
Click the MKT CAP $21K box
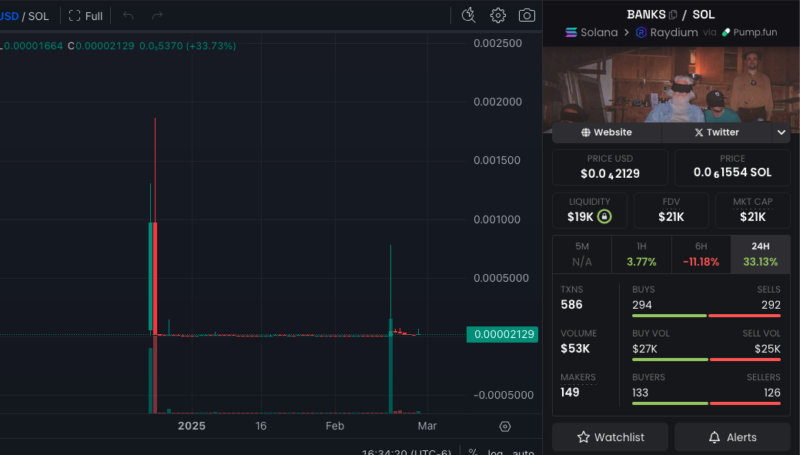tap(753, 210)
